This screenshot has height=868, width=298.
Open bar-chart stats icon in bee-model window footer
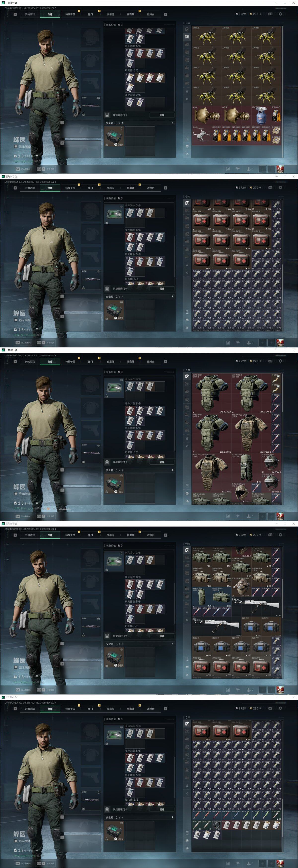coord(228,169)
